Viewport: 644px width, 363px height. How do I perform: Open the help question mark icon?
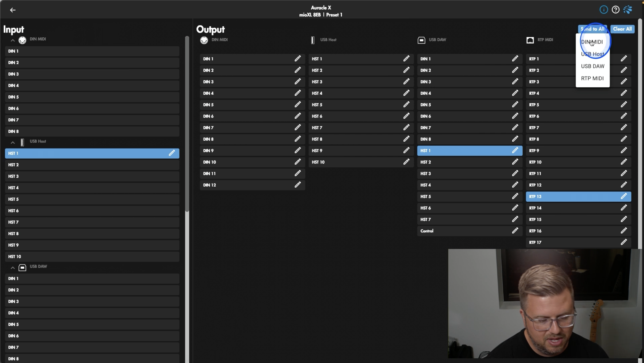click(615, 10)
